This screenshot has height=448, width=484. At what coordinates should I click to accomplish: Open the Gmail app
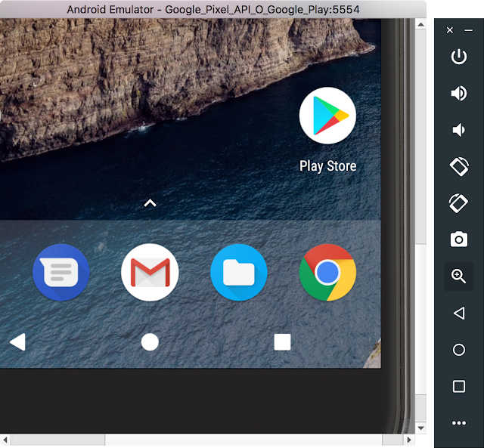tap(150, 272)
